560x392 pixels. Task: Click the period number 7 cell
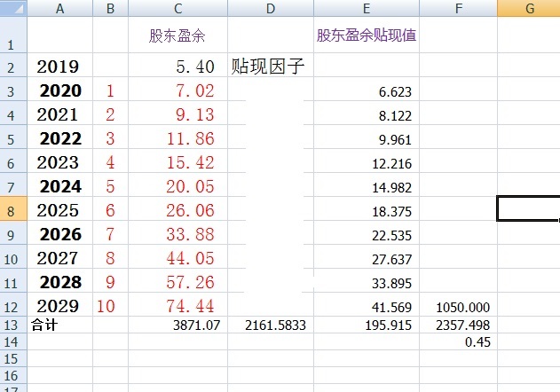(x=110, y=232)
